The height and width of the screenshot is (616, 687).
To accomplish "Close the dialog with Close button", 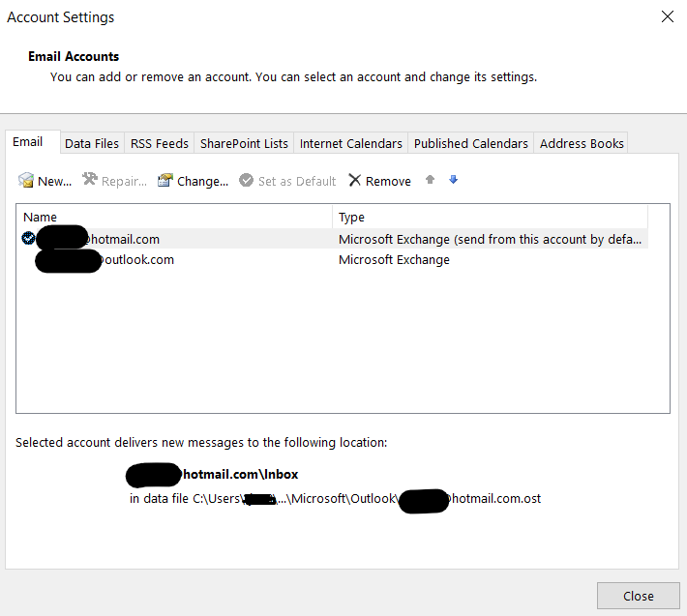I will click(639, 596).
